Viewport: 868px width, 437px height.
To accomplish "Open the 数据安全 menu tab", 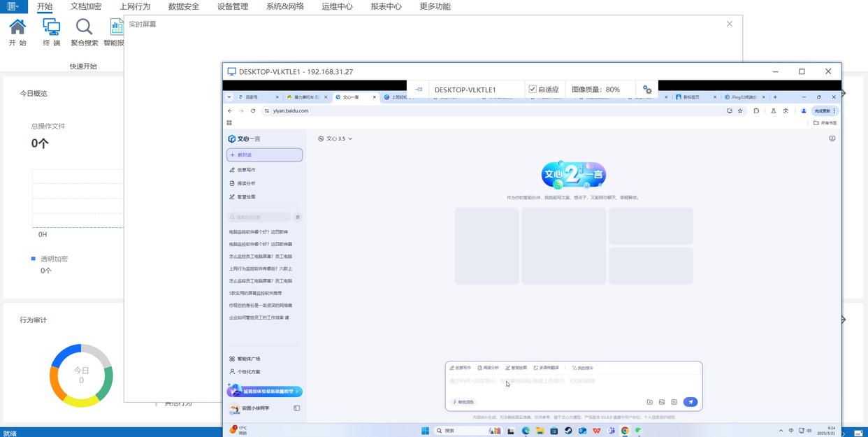I will click(184, 6).
